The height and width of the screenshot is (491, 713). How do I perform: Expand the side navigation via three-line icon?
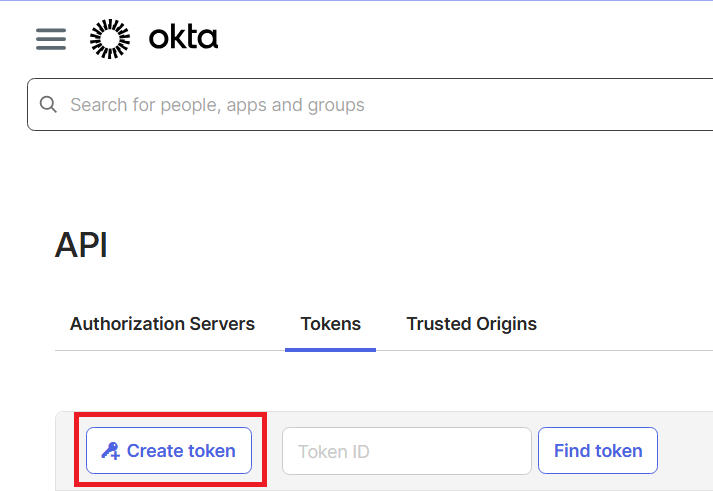point(51,39)
